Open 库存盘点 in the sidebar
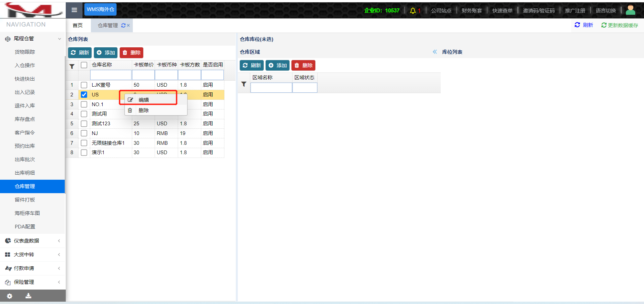 coord(25,119)
